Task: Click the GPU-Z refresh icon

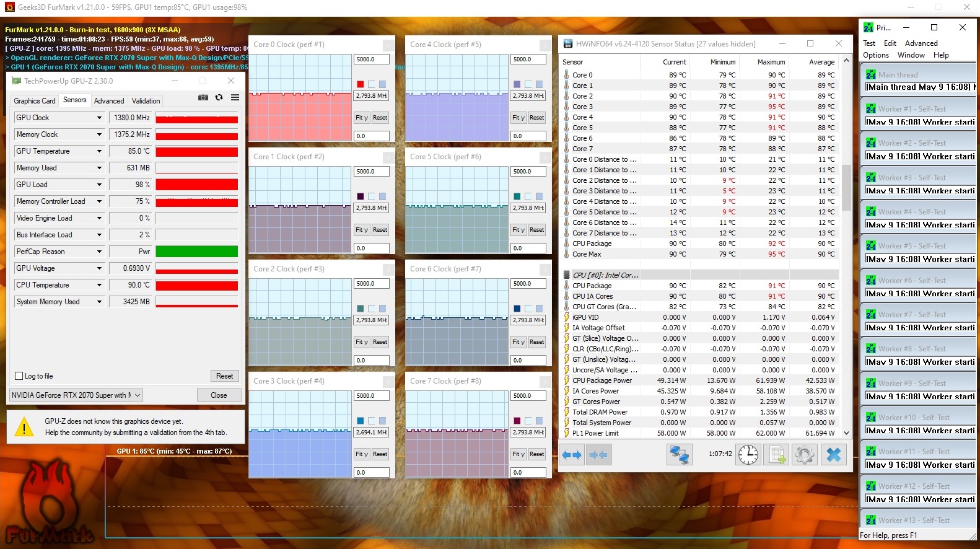Action: tap(219, 97)
